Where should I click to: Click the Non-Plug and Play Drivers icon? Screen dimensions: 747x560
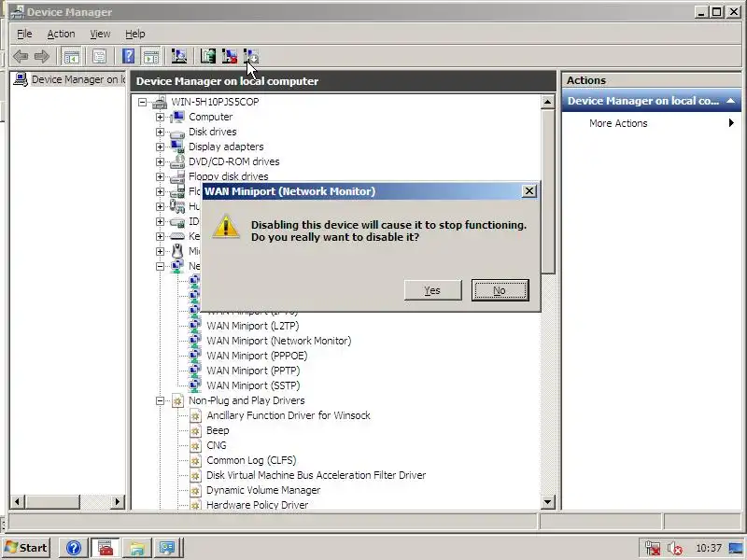click(177, 401)
